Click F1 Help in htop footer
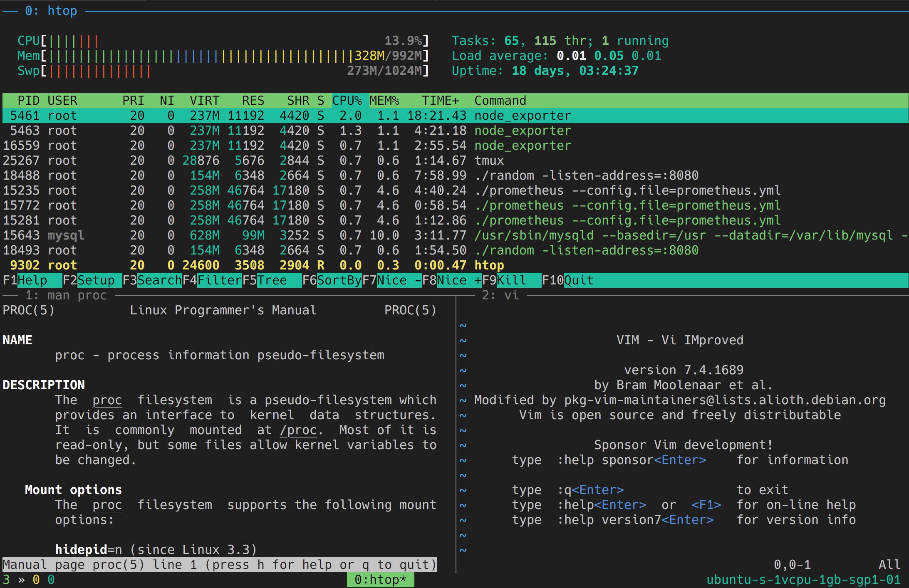909x588 pixels. [x=32, y=280]
